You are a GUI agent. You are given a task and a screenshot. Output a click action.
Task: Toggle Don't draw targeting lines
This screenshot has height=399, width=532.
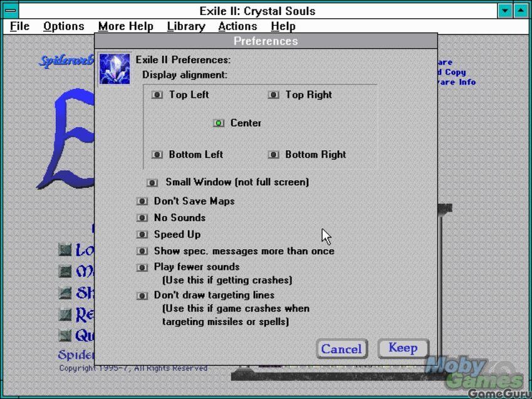142,295
